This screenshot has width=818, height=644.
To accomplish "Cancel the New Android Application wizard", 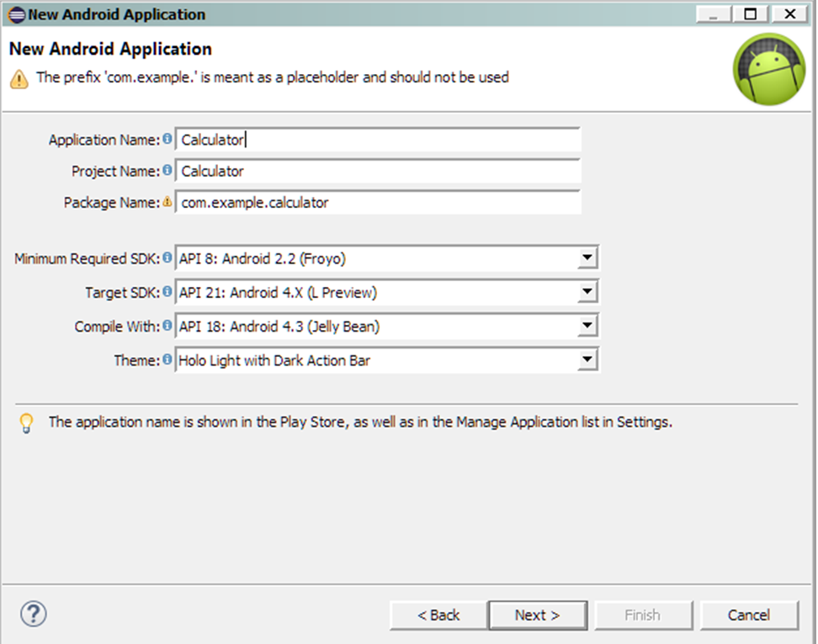I will click(749, 615).
